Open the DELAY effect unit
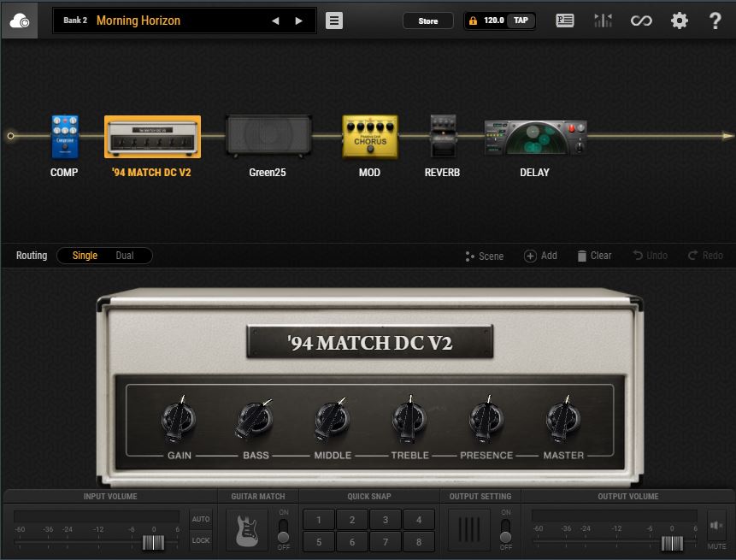The image size is (736, 560). point(534,134)
